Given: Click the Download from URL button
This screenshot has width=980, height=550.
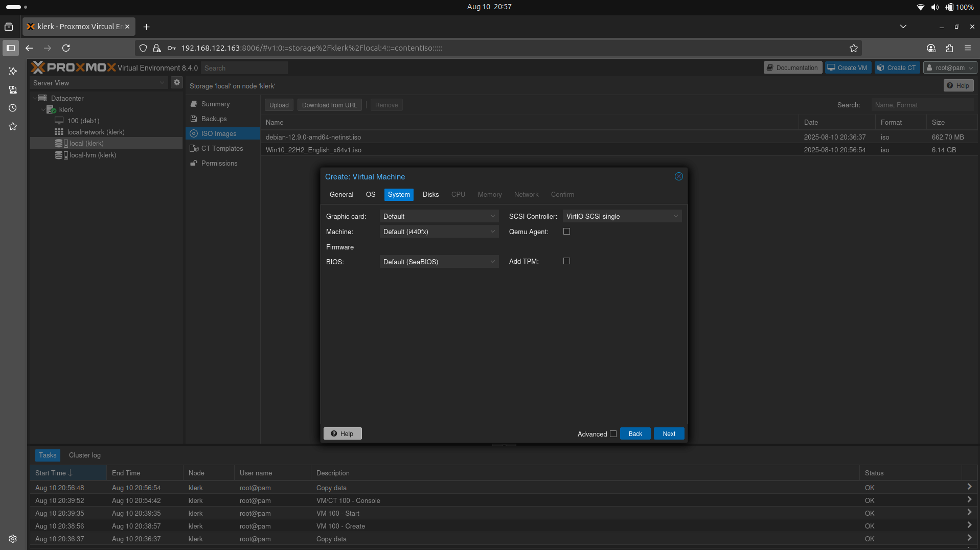Looking at the screenshot, I should point(329,105).
